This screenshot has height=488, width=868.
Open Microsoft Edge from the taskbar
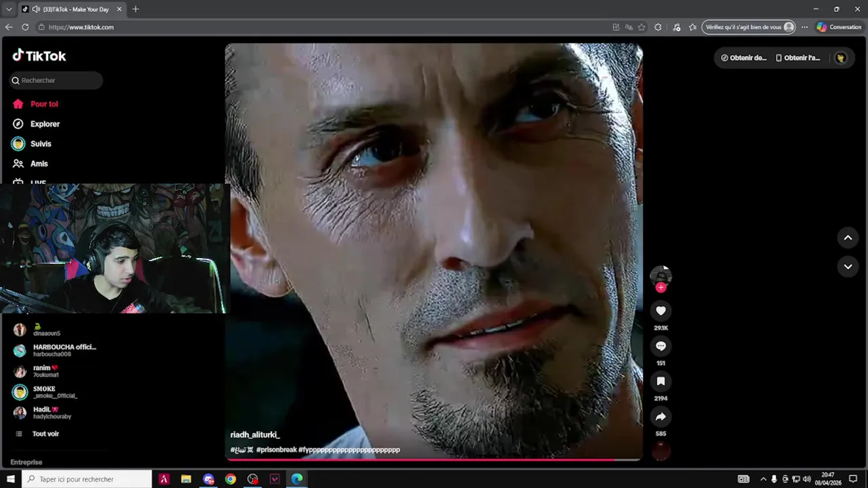coord(297,479)
